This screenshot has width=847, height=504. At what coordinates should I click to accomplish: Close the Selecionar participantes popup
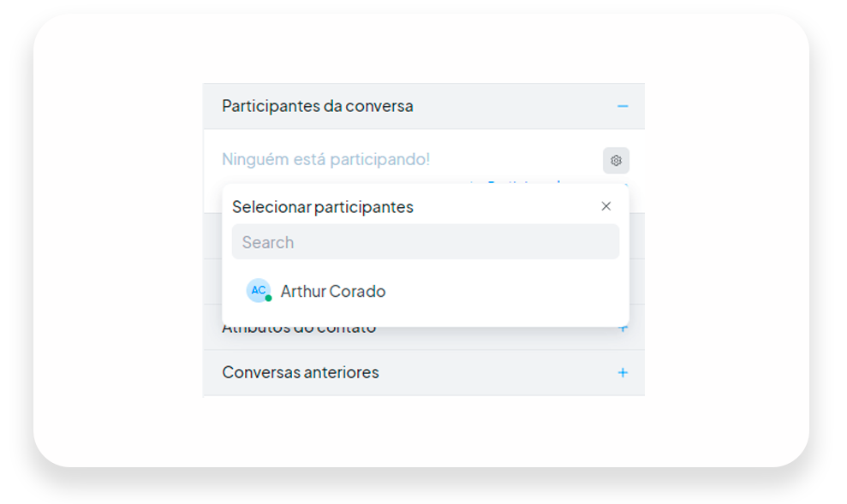coord(606,206)
